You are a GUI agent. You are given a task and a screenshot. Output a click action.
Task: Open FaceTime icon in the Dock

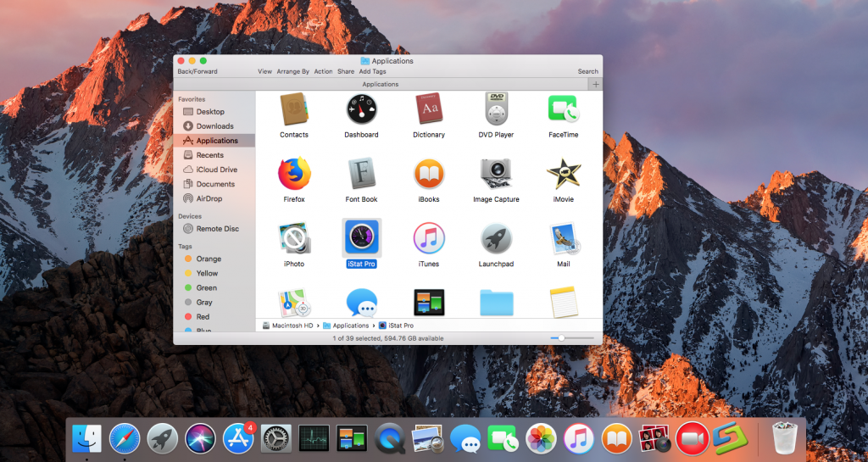(503, 439)
